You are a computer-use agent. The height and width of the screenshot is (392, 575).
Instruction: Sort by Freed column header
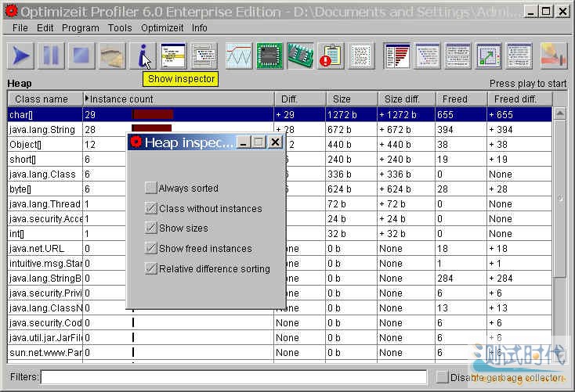pos(461,99)
